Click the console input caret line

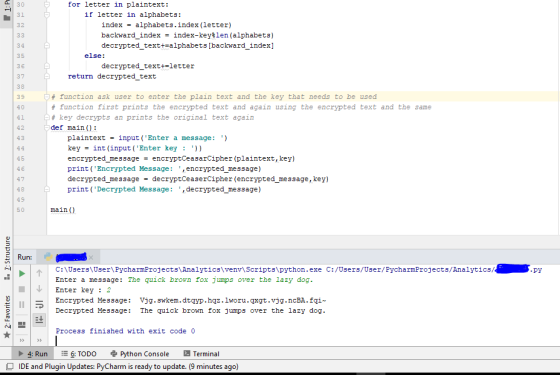click(56, 341)
